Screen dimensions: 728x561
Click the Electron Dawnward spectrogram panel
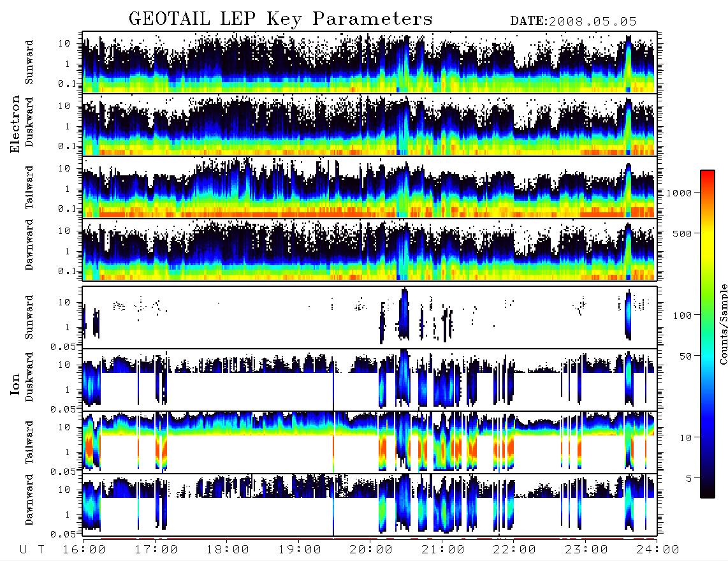click(x=370, y=250)
